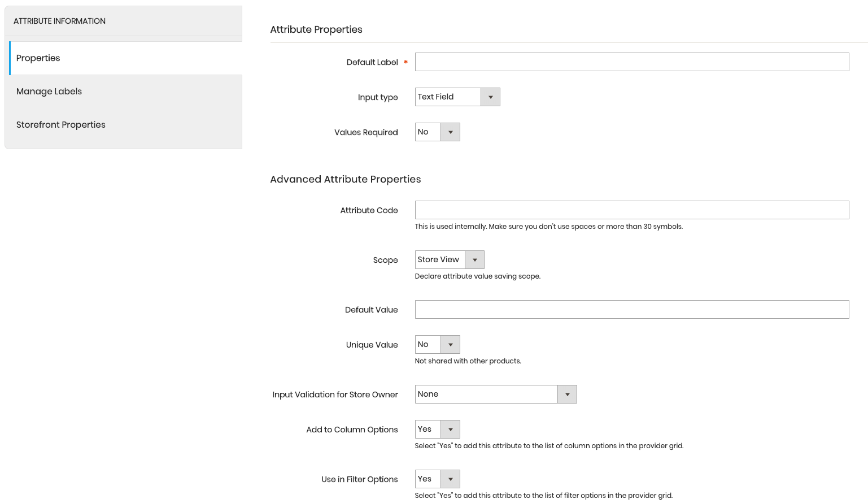Click the Default Label field label
Viewport: 868px width, 503px height.
click(x=372, y=62)
